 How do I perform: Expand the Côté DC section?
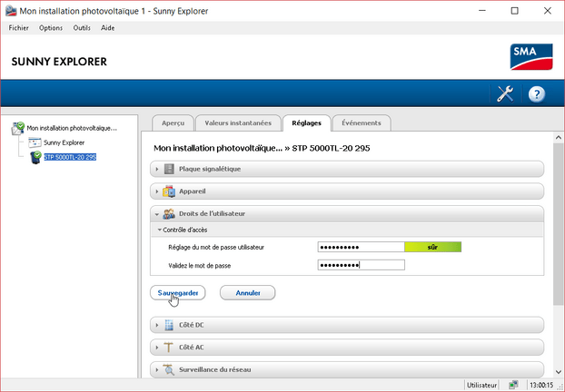coord(157,325)
